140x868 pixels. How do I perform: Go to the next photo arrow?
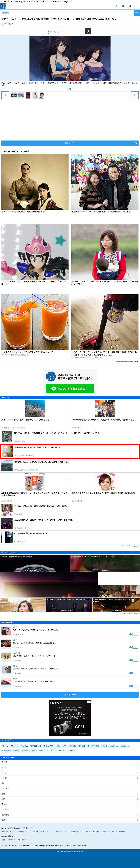pos(134,95)
